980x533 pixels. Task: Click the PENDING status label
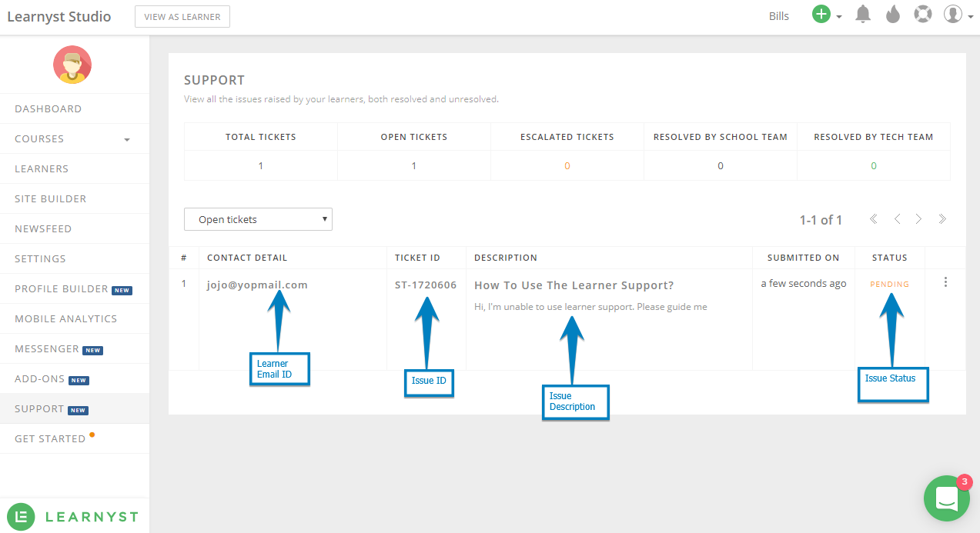890,284
